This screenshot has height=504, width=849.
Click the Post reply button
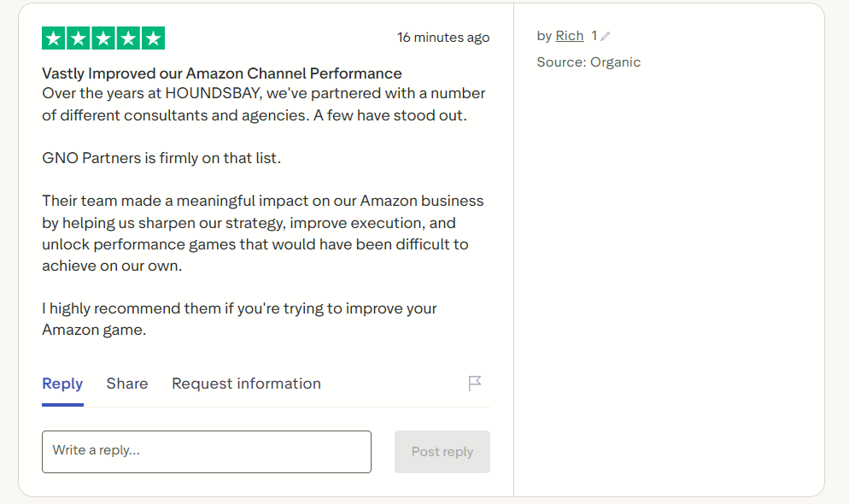pyautogui.click(x=442, y=452)
